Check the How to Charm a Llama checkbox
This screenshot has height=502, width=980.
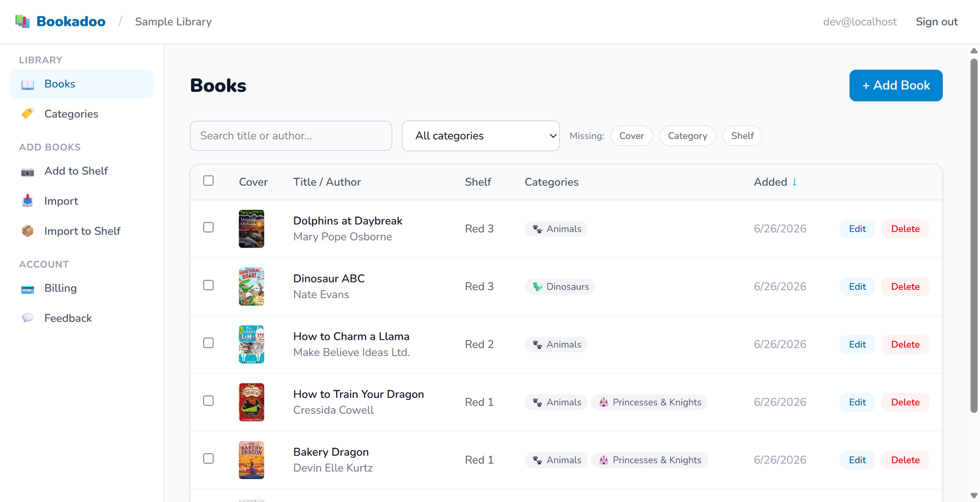point(209,343)
